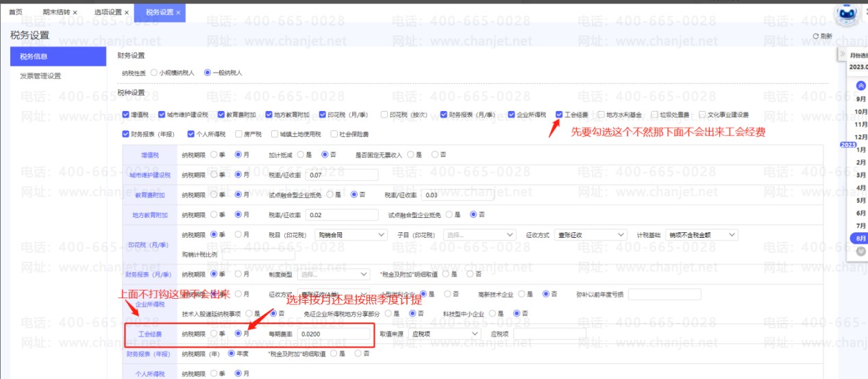
Task: Select 12月 in the month list
Action: click(862, 136)
